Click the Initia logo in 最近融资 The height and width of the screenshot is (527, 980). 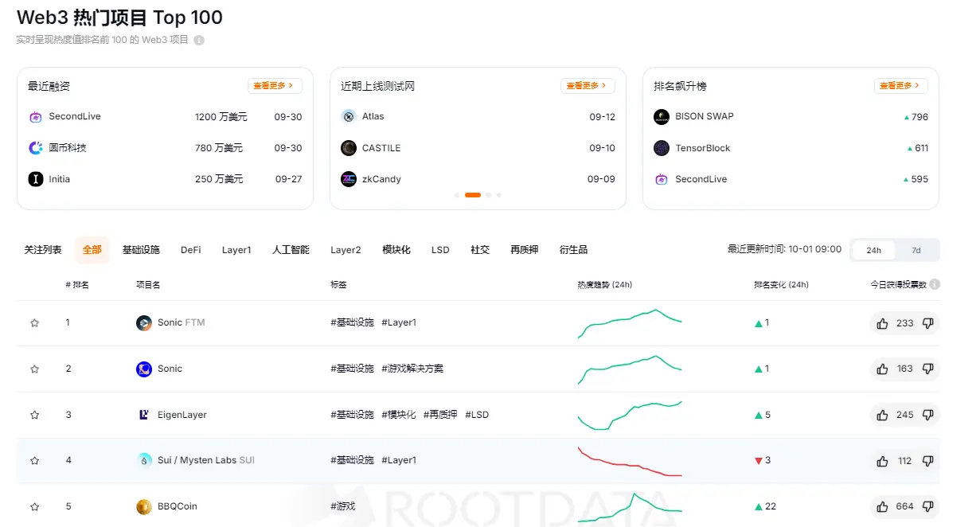36,179
